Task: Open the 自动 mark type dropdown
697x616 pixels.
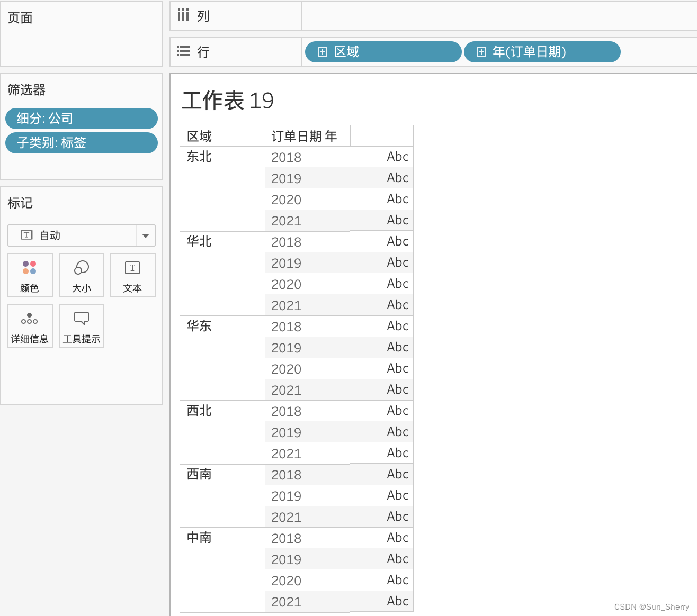Action: click(x=82, y=235)
